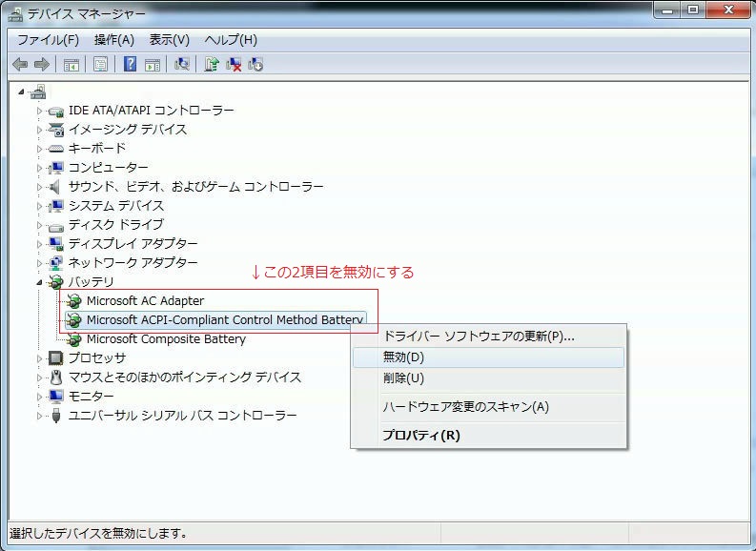This screenshot has width=756, height=551.
Task: Select ネットワーク アダプター category
Action: pyautogui.click(x=133, y=262)
